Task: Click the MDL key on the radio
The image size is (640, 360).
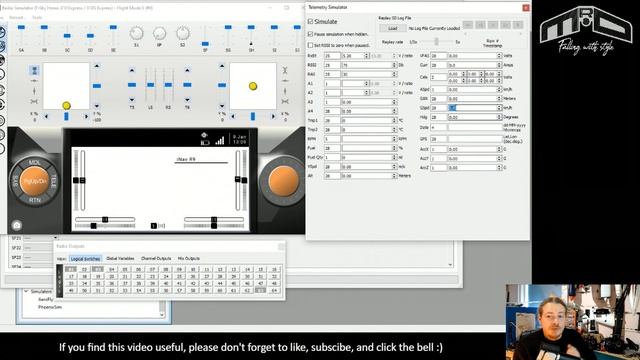Action: tap(35, 163)
